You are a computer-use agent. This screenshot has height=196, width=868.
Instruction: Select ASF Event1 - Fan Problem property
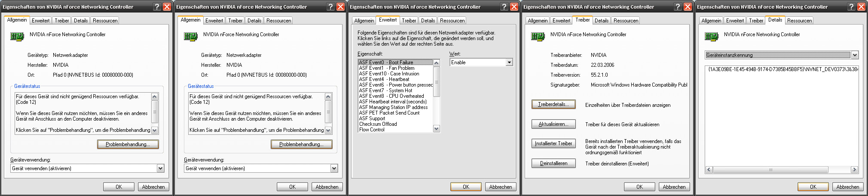pos(395,68)
